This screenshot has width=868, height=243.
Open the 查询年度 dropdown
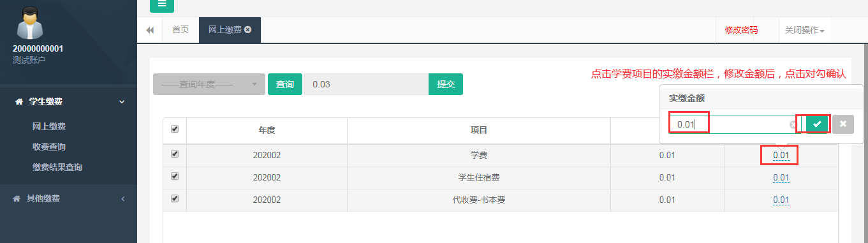tap(209, 84)
